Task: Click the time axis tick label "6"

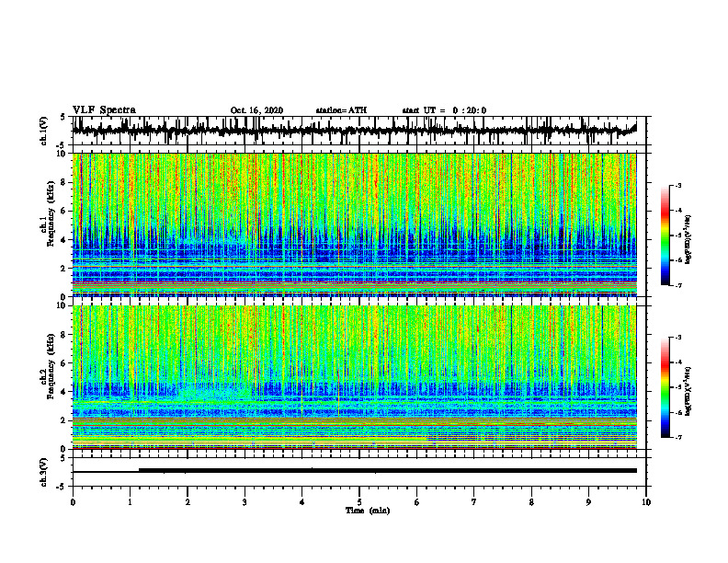Action: click(x=417, y=502)
